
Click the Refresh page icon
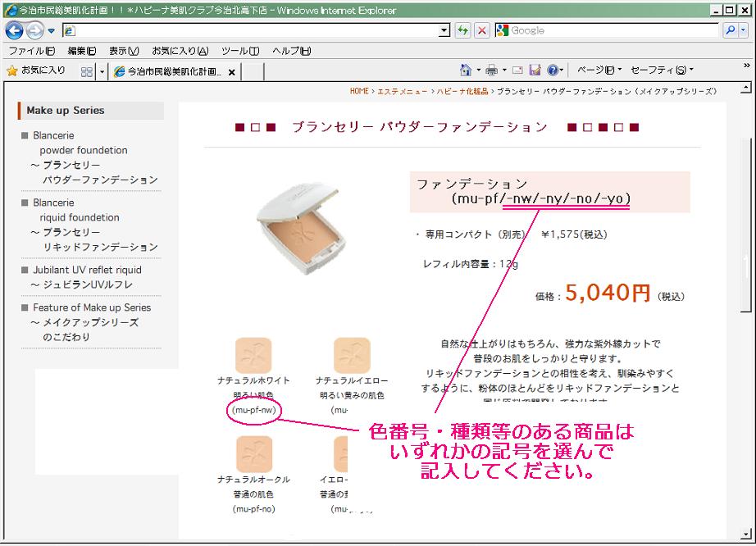coord(462,30)
